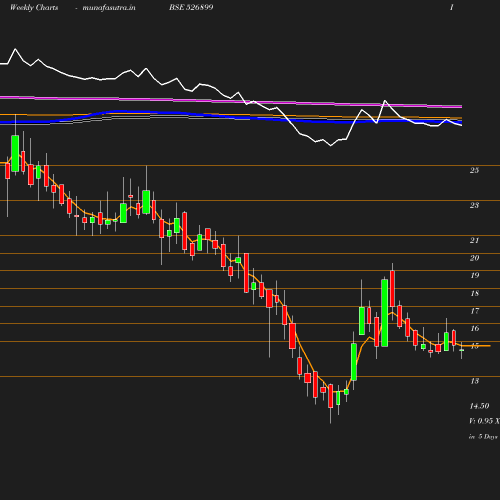Screen dimensions: 500x500
Task: Click the price label 17
Action: [x=475, y=311]
